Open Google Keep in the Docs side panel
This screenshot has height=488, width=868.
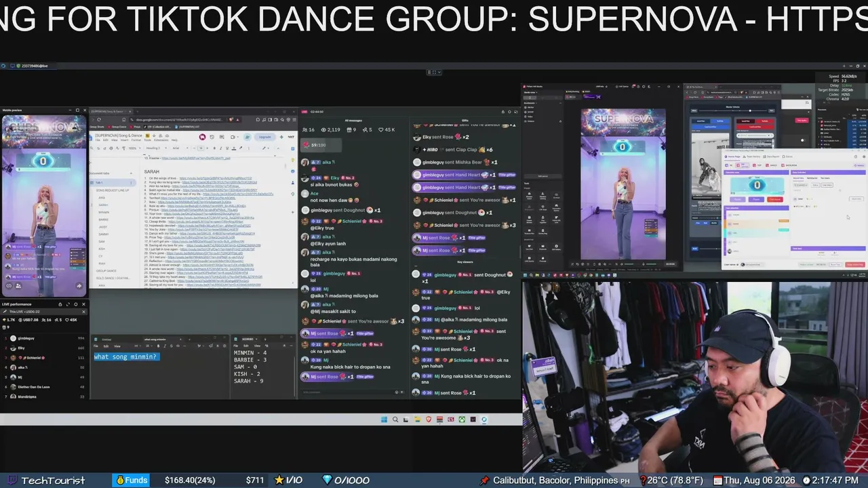click(x=292, y=159)
